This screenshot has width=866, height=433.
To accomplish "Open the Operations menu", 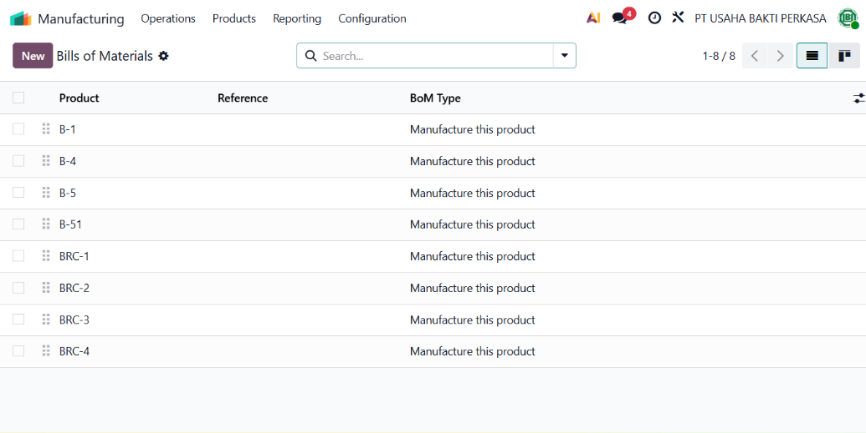I will [168, 19].
